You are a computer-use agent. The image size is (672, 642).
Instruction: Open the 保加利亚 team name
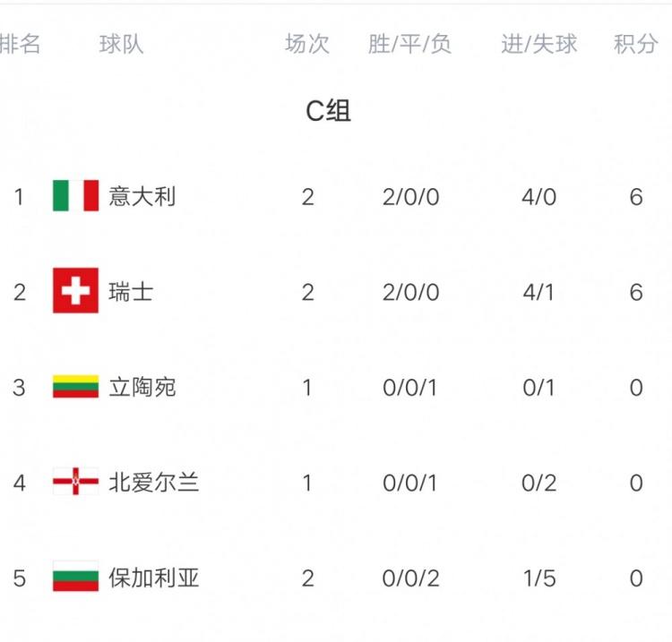click(x=153, y=578)
